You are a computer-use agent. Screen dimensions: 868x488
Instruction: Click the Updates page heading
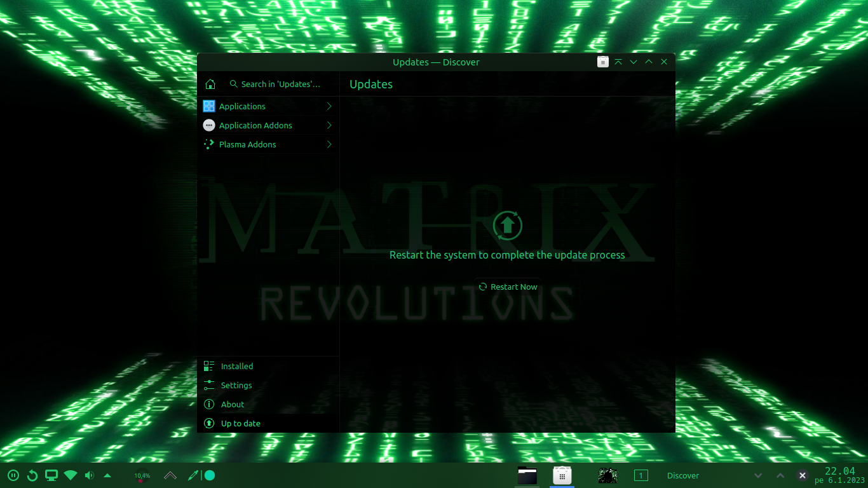pyautogui.click(x=371, y=84)
